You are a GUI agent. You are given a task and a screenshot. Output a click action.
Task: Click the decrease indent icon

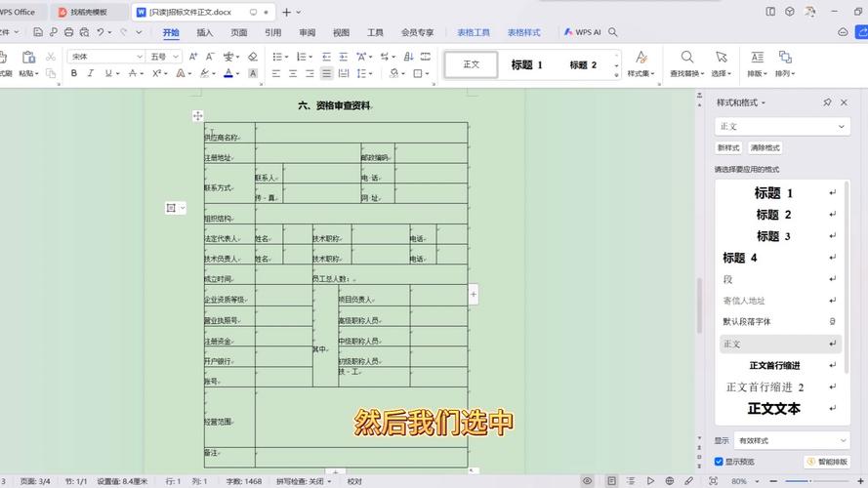[327, 57]
